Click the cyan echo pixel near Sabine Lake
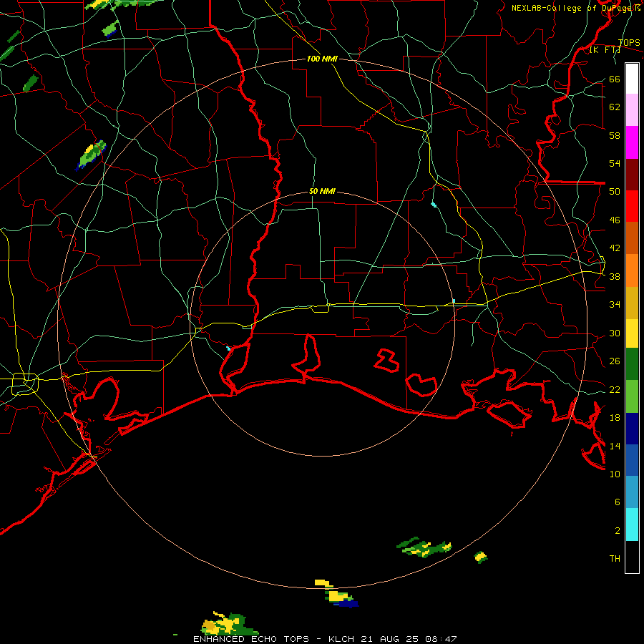The width and height of the screenshot is (644, 644). point(228,348)
